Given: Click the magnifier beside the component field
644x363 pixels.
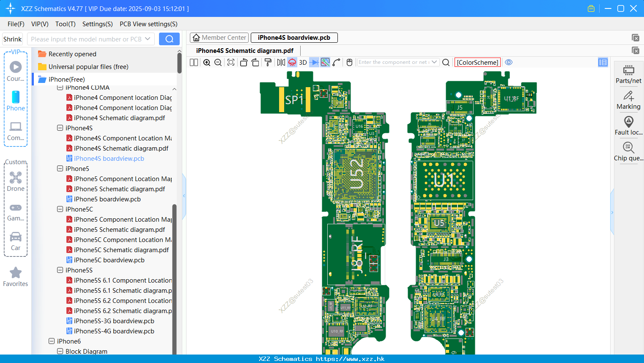Looking at the screenshot, I should point(446,62).
